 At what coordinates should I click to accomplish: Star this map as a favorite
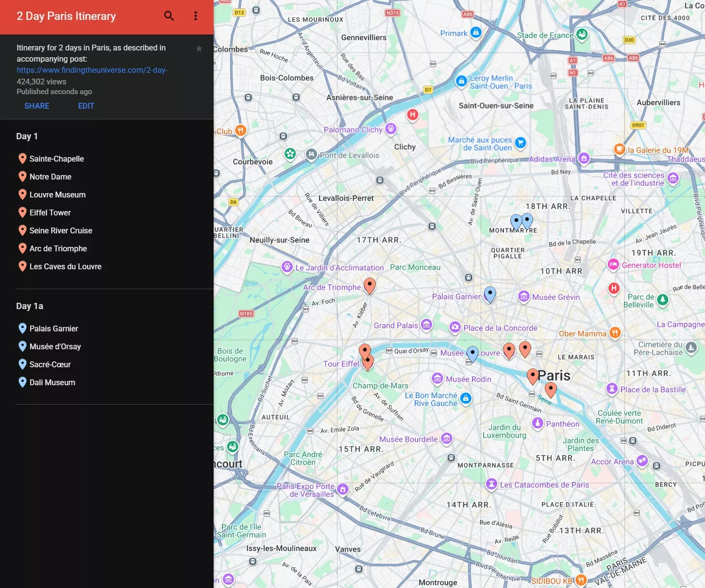[x=199, y=49]
